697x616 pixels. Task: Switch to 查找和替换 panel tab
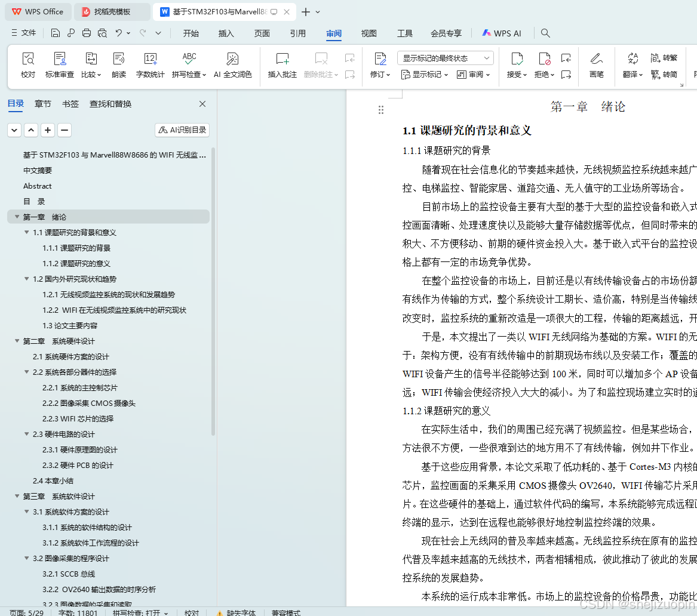[x=110, y=104]
